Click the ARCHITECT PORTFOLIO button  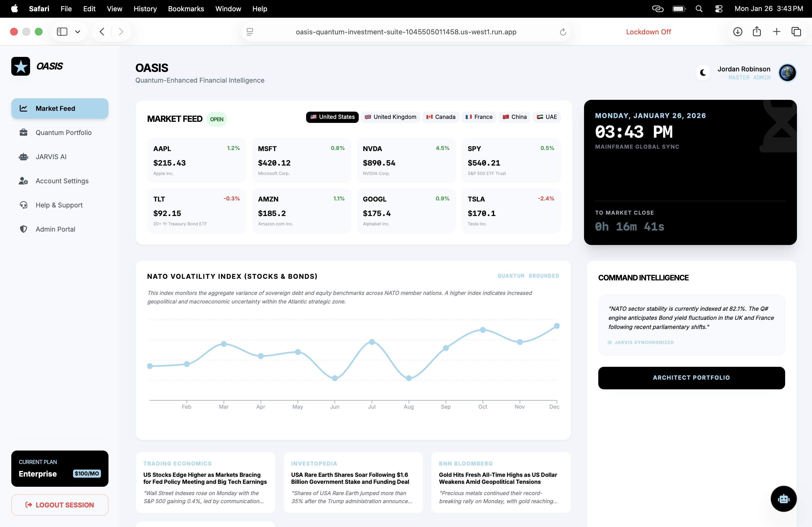(691, 378)
